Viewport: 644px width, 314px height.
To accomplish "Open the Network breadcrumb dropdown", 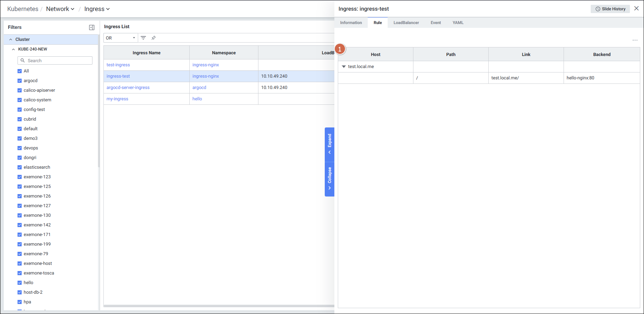I will pos(60,9).
